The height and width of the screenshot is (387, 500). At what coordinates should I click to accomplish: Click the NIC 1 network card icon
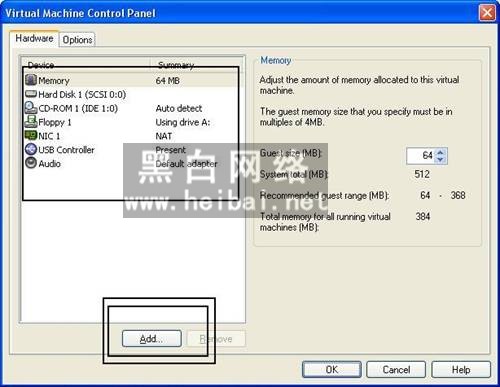(31, 135)
